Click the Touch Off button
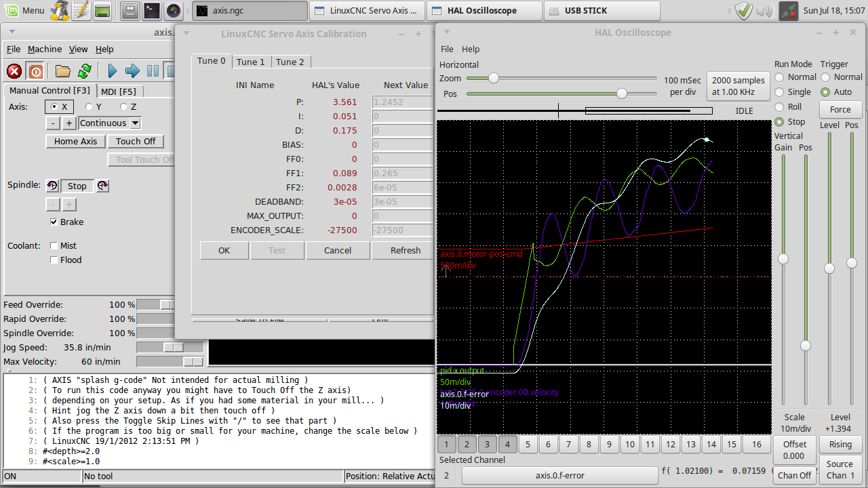Viewport: 868px width, 488px height. 136,141
